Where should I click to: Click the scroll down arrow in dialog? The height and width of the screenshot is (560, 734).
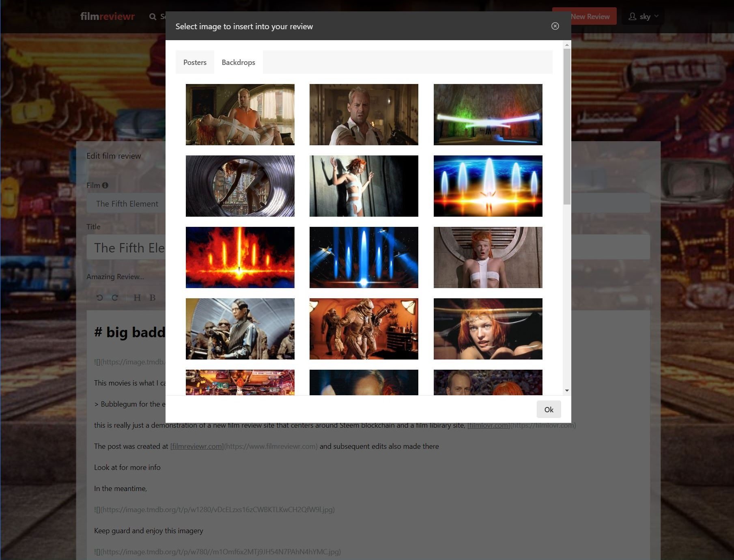point(567,390)
